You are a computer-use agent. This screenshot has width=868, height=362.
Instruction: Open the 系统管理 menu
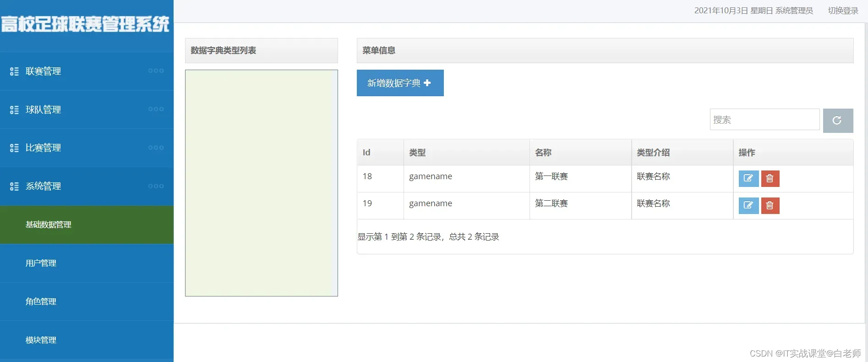87,186
